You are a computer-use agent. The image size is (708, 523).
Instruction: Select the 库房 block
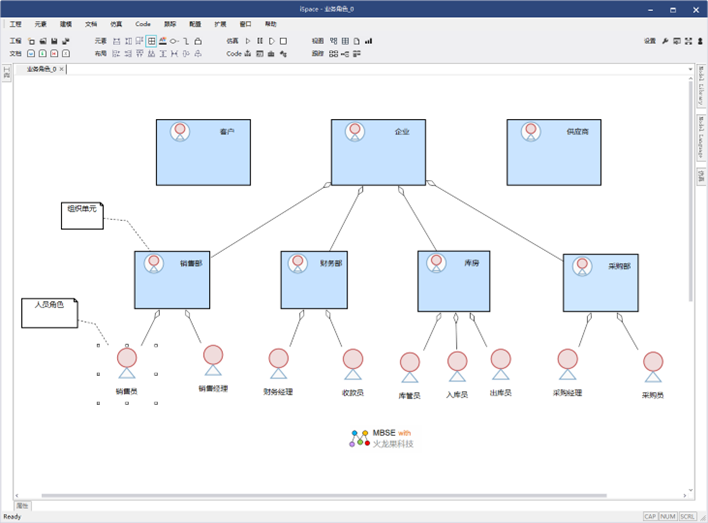click(x=454, y=281)
